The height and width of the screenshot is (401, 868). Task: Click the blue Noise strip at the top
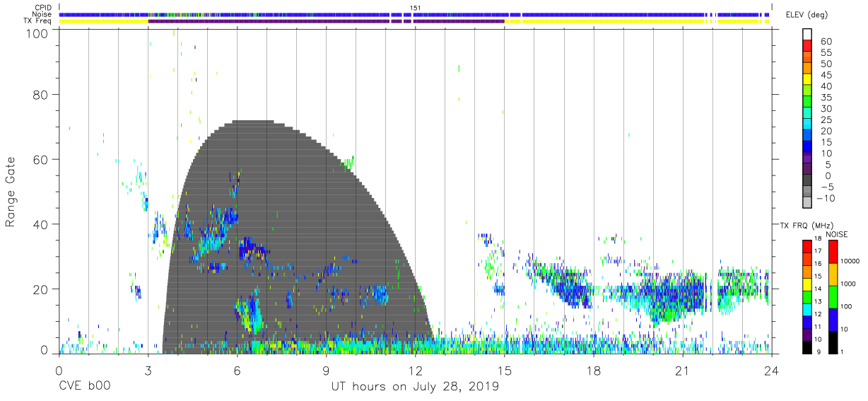point(415,14)
